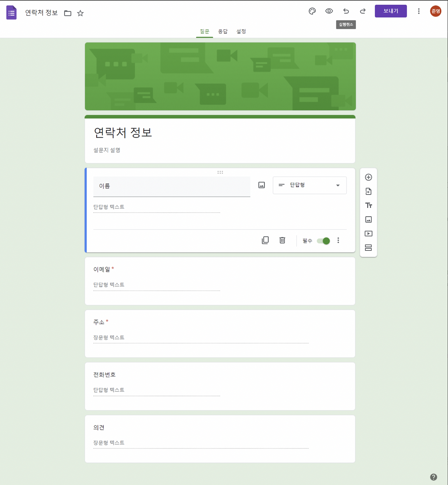448x485 pixels.
Task: Preview the form with the eye icon
Action: [x=329, y=11]
